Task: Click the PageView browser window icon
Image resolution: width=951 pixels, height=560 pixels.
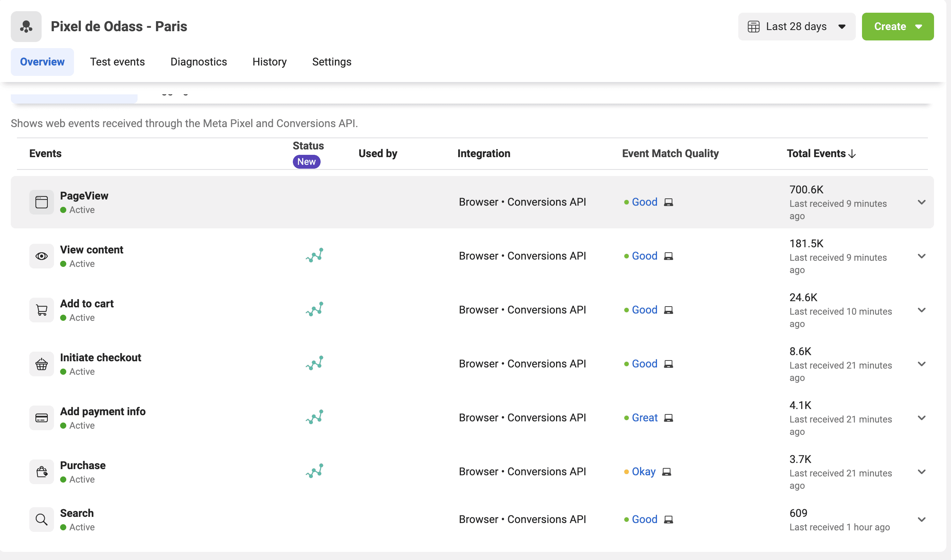Action: (42, 202)
